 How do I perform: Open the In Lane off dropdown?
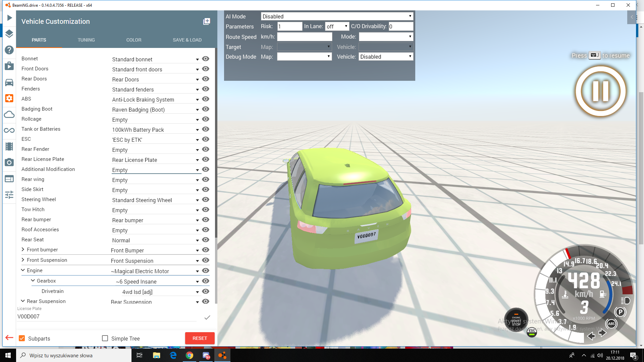(337, 26)
